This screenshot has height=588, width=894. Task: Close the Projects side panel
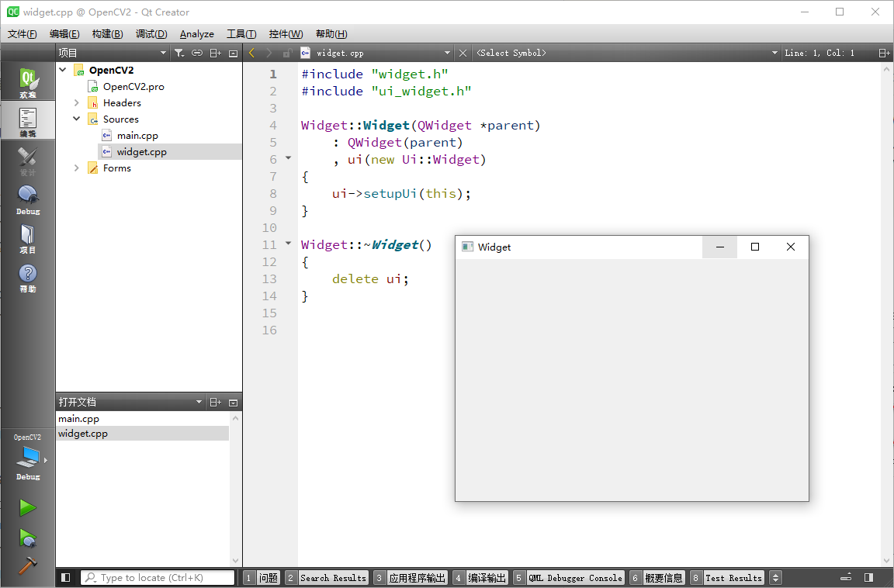click(x=233, y=53)
